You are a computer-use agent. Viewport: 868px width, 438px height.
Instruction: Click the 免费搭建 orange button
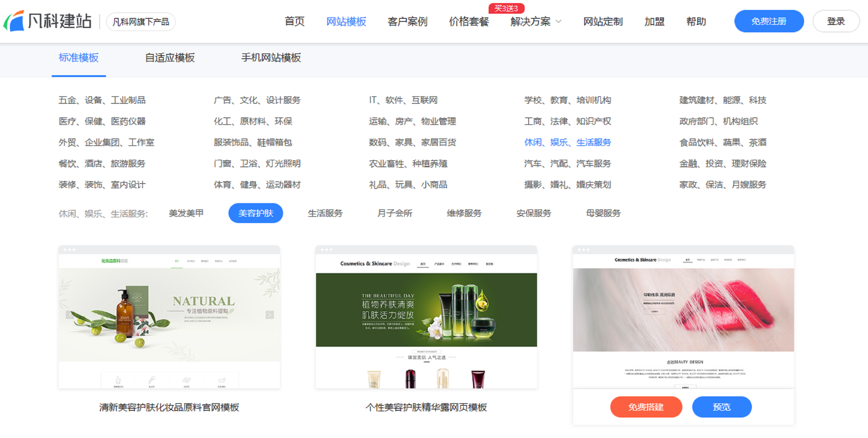tap(646, 407)
